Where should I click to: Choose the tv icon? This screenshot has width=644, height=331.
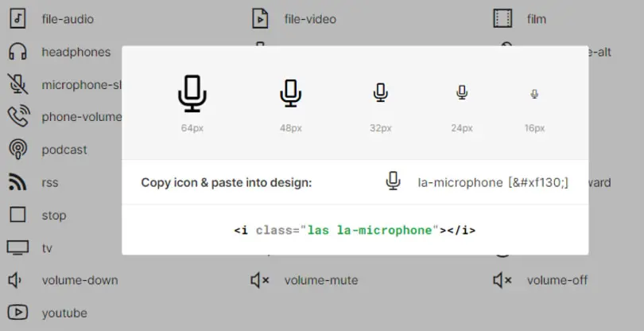point(17,247)
